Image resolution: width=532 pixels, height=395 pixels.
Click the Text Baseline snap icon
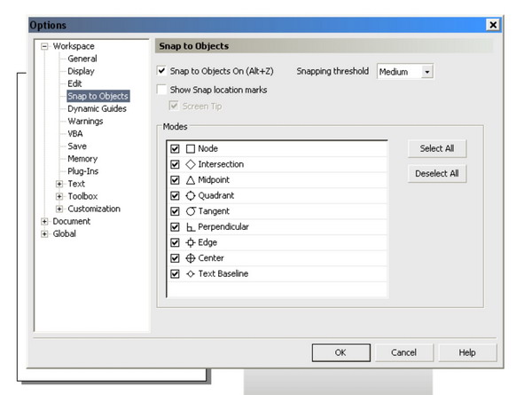191,273
